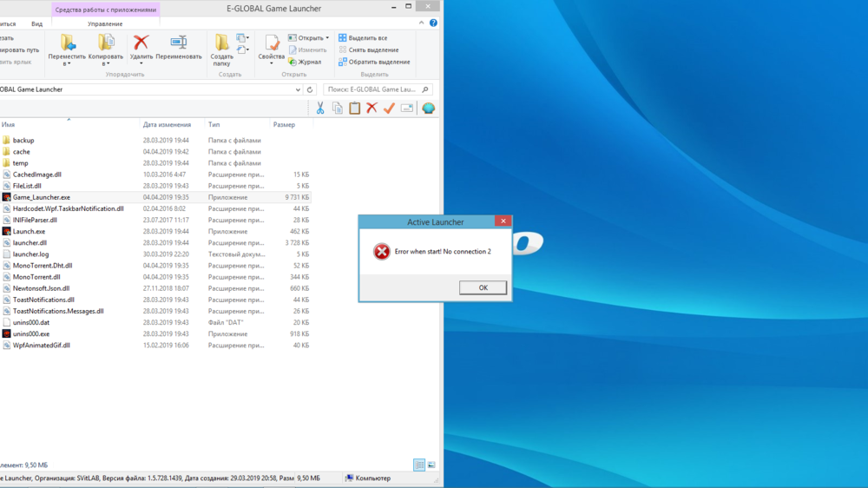Refresh the folder view via address bar icon
Screen dimensions: 868x488
point(310,89)
